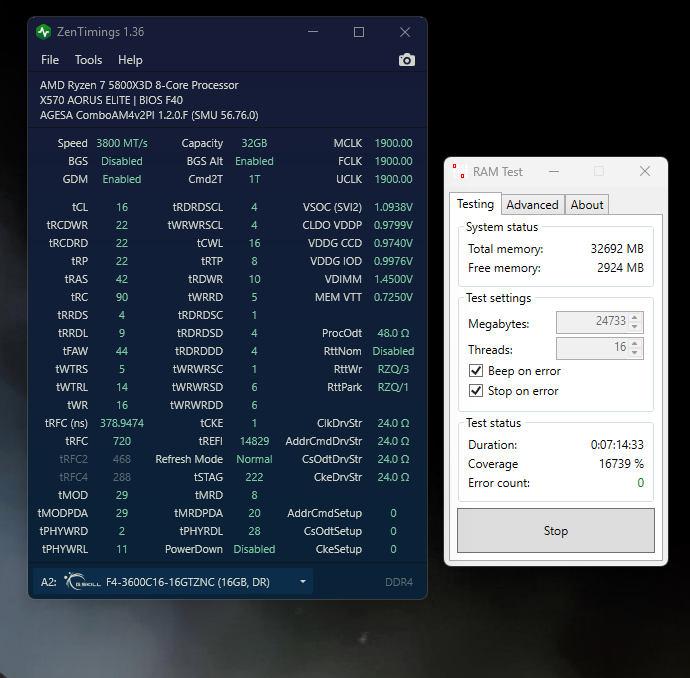
Task: Close the ZenTimings window
Action: coord(405,32)
